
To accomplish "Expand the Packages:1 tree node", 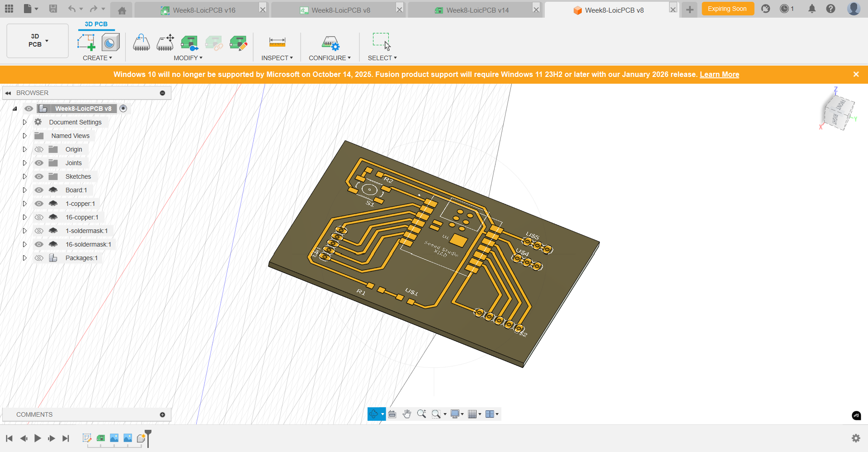I will (25, 258).
